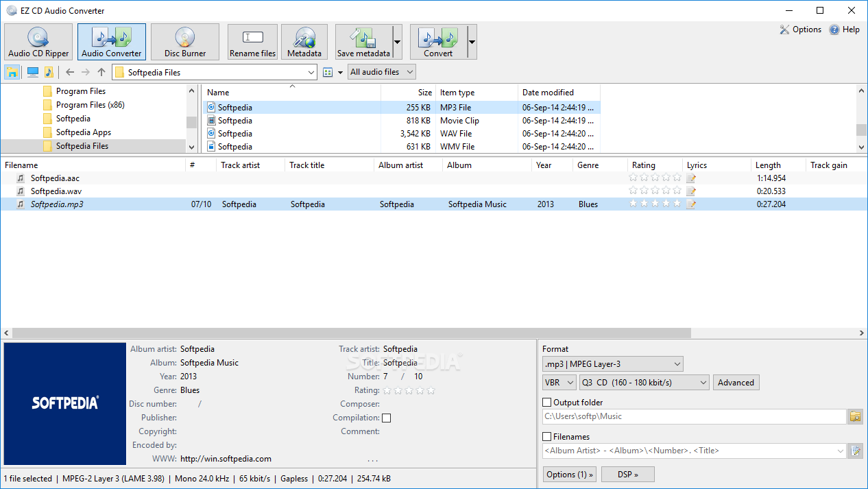This screenshot has width=868, height=489.
Task: Toggle the Compilation checkbox
Action: click(x=387, y=418)
